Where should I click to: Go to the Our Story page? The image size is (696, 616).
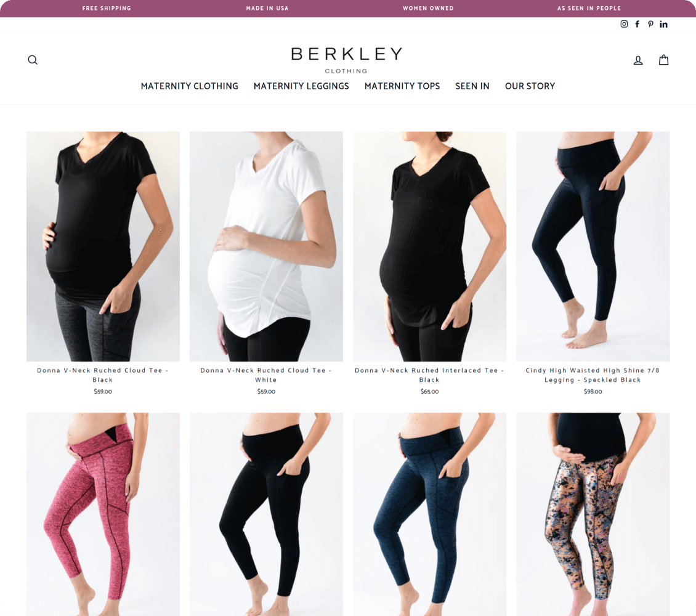530,86
